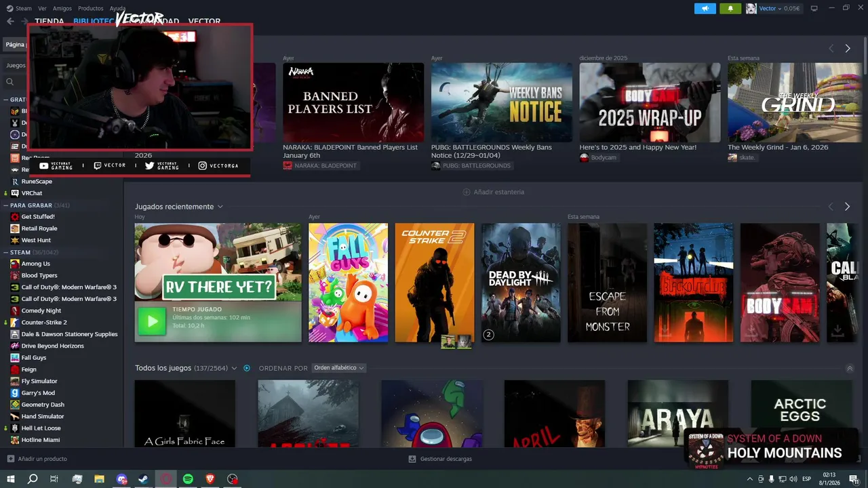Open the Orden alfabético sort dropdown
868x488 pixels.
pyautogui.click(x=339, y=368)
